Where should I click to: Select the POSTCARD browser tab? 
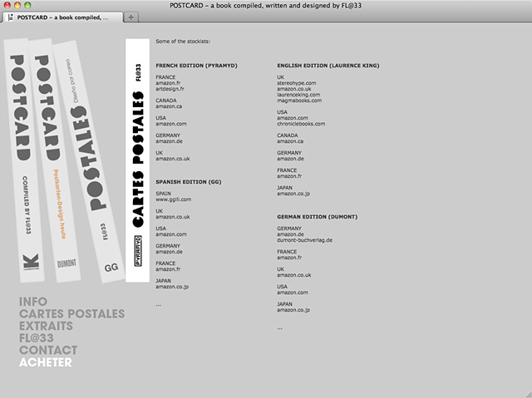tap(63, 17)
